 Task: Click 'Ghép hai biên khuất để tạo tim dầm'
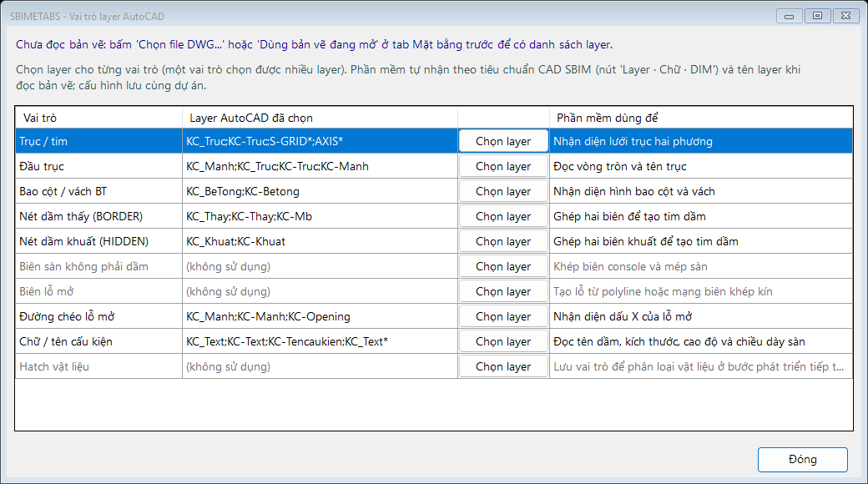pos(701,241)
